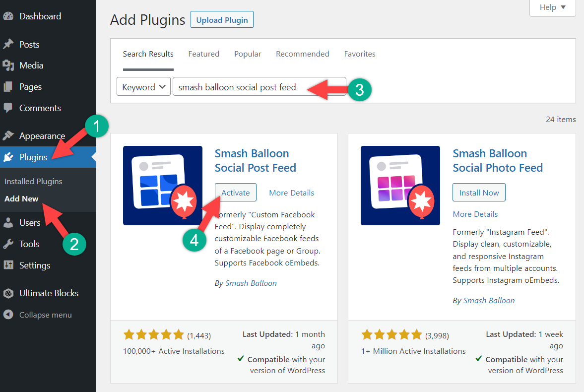Open Media via its sidebar icon

[x=8, y=65]
